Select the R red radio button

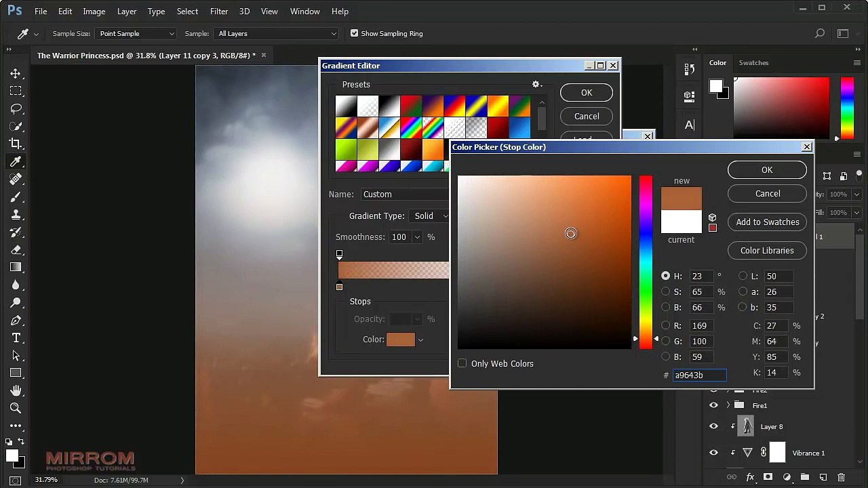pyautogui.click(x=665, y=325)
